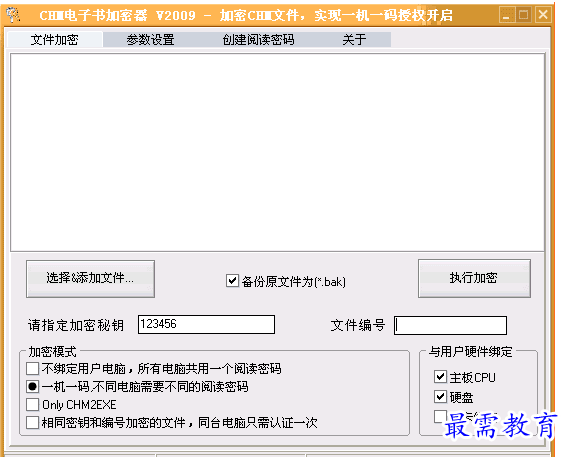This screenshot has height=457, width=566.
Task: Click the 加密模式 group label
Action: point(52,351)
